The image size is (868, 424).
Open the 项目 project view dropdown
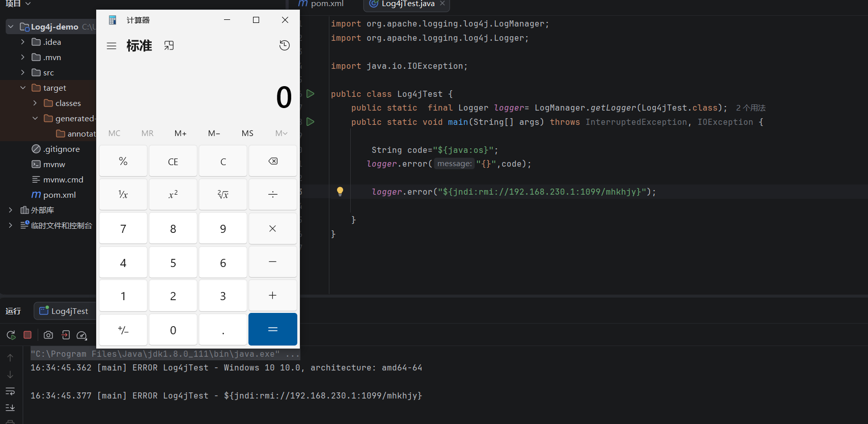(x=18, y=4)
